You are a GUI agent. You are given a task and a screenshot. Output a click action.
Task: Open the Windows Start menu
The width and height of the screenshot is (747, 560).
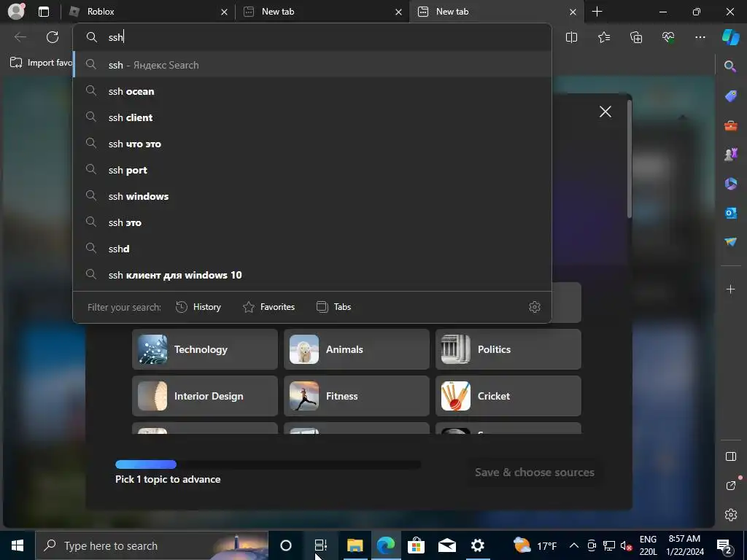(x=18, y=545)
